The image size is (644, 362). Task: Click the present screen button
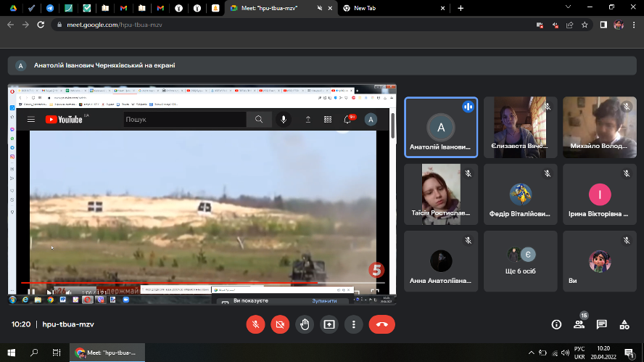tap(329, 324)
